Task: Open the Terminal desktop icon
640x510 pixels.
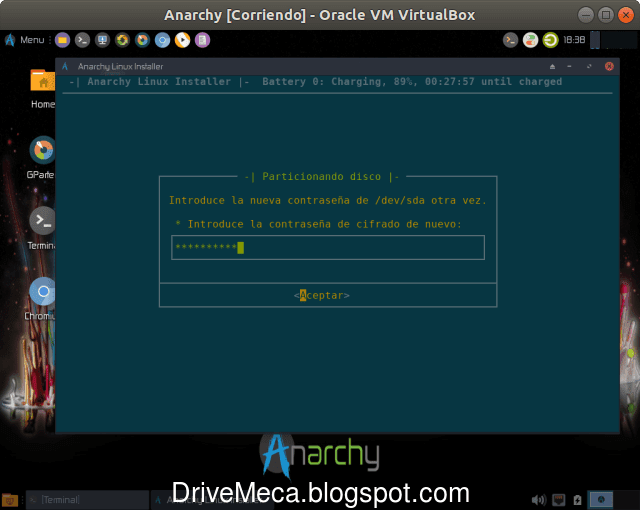Action: pyautogui.click(x=41, y=228)
